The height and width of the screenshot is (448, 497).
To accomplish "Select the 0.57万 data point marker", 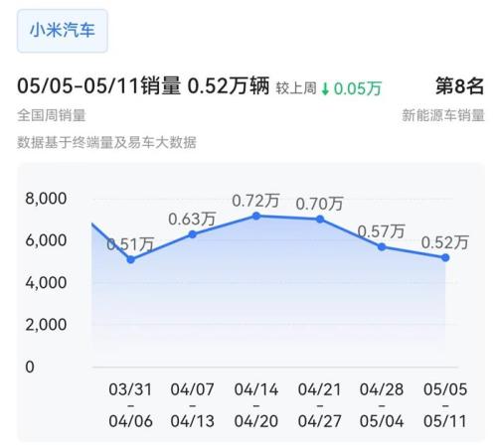I will tap(382, 246).
